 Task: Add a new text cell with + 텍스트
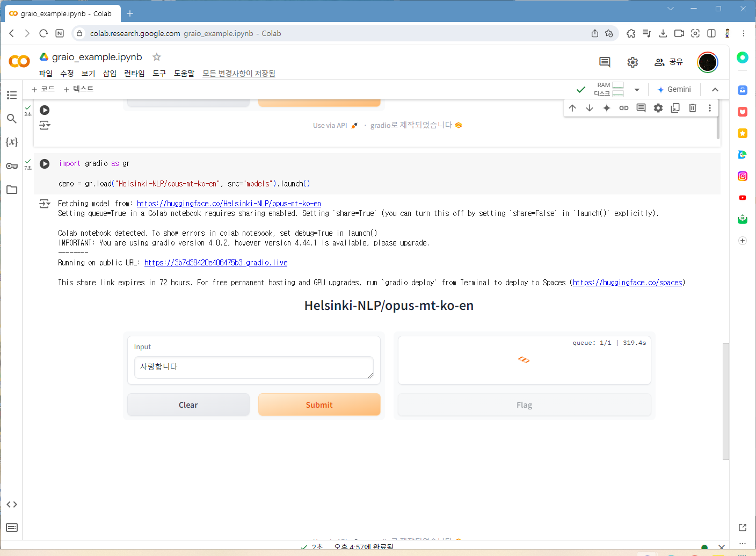click(78, 89)
